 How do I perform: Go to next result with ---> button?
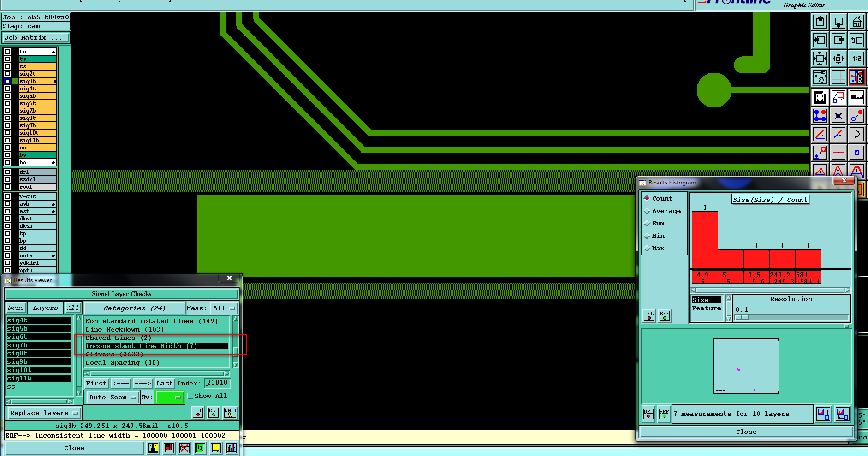143,383
